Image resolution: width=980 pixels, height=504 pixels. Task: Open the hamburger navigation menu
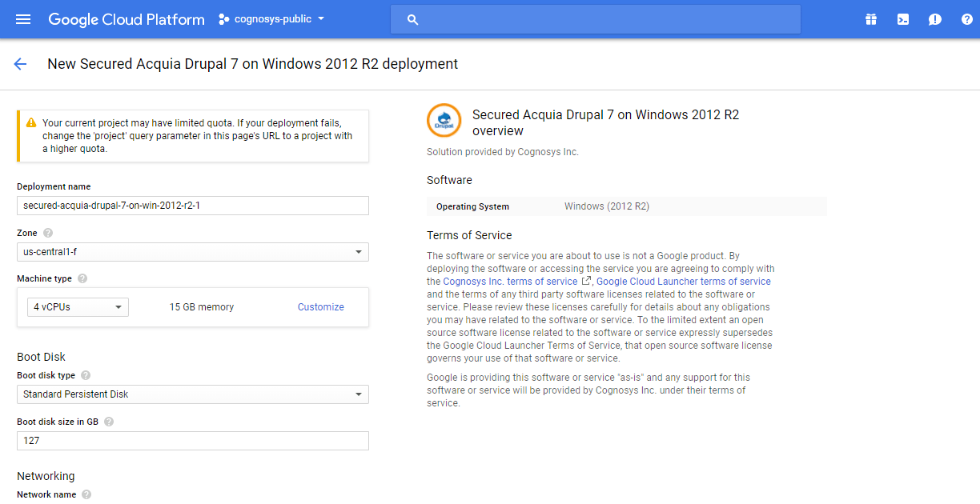[x=23, y=19]
